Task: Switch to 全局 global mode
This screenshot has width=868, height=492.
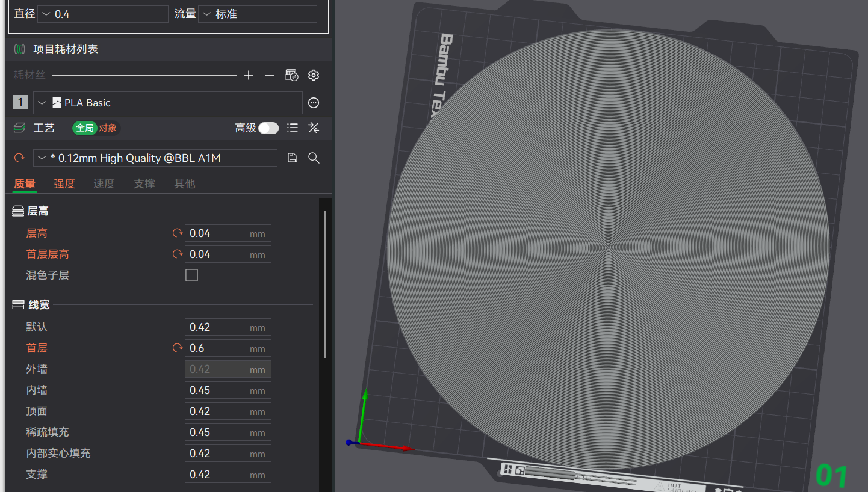Action: tap(85, 128)
